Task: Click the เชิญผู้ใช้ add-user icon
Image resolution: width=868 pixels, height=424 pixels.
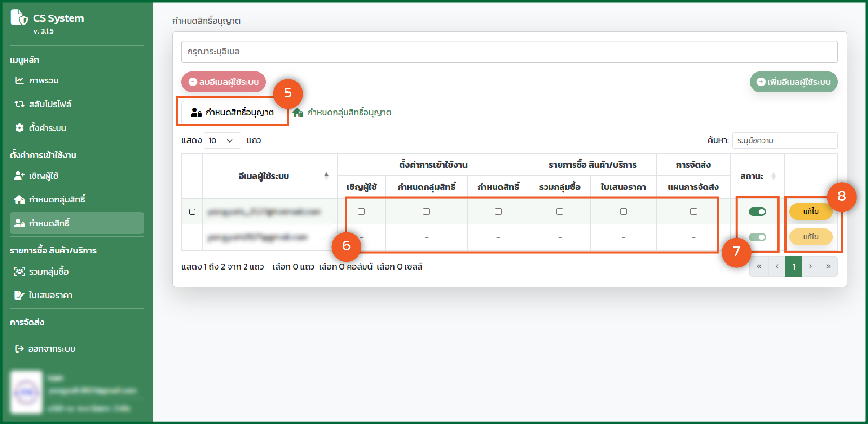Action: click(x=19, y=176)
